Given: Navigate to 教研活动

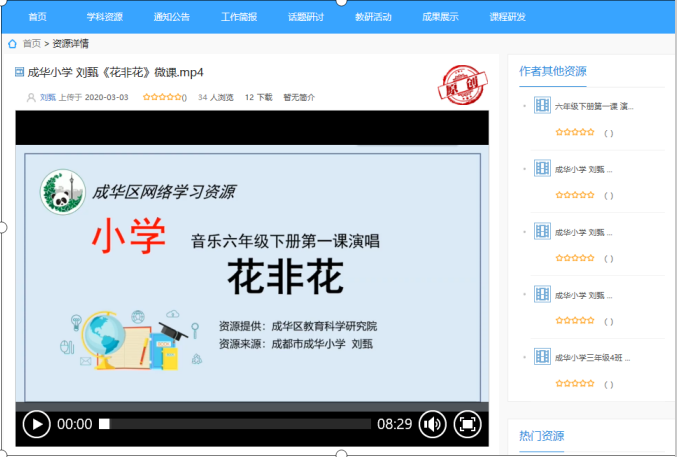Looking at the screenshot, I should [x=373, y=17].
